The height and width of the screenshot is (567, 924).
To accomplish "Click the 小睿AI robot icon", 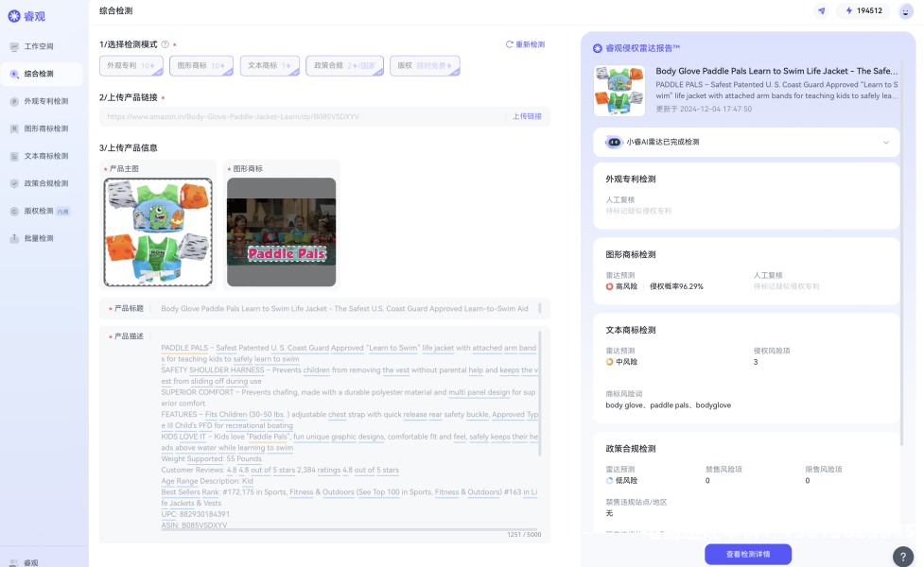I will pos(614,142).
